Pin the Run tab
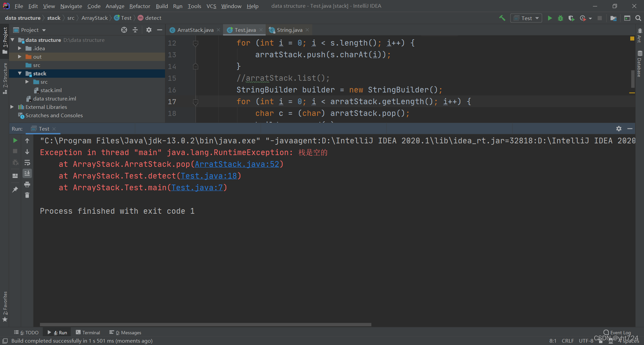Viewport: 644px width, 345px height. pyautogui.click(x=15, y=190)
